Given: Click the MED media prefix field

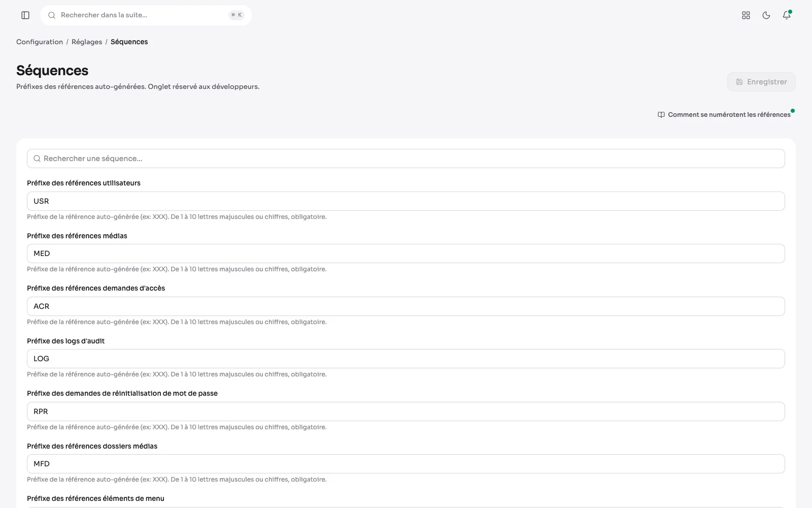Looking at the screenshot, I should point(406,253).
